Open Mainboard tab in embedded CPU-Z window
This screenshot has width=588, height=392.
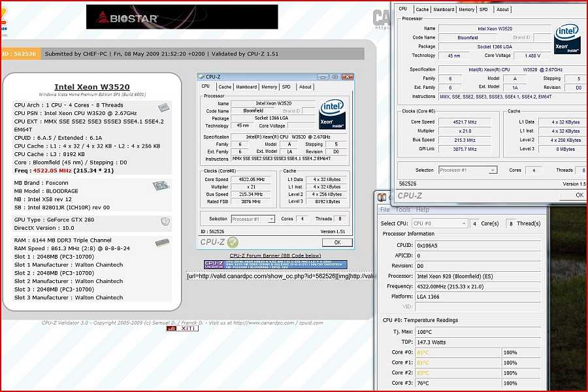(x=246, y=87)
